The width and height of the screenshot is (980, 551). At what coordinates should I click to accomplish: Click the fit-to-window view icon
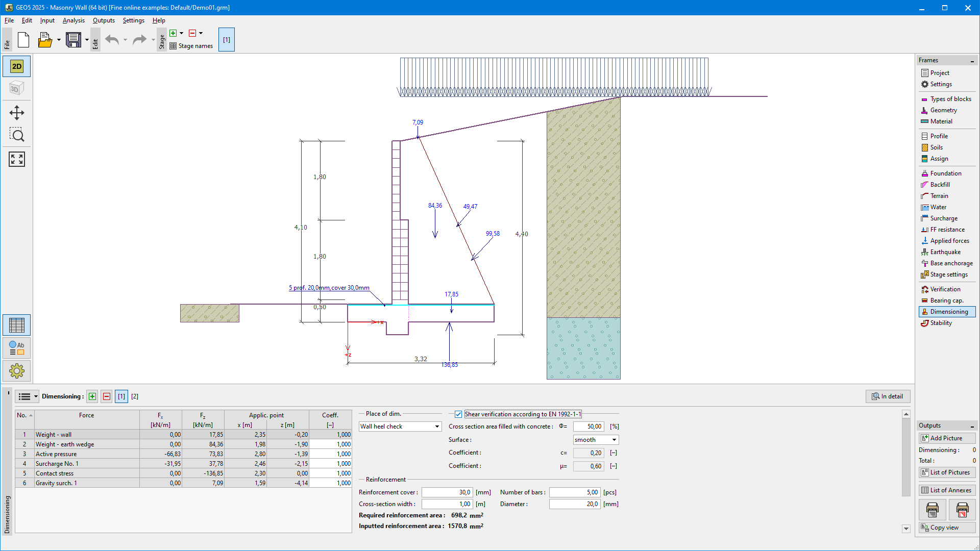(17, 159)
